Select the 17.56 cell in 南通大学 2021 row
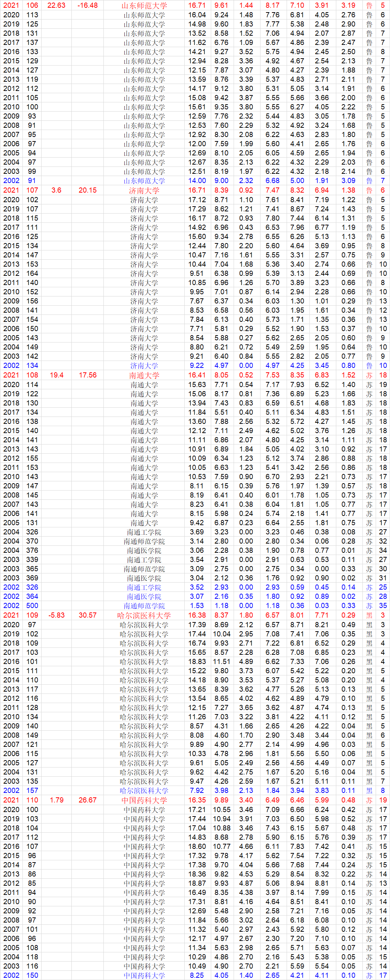This screenshot has height=980, width=390. coord(88,375)
